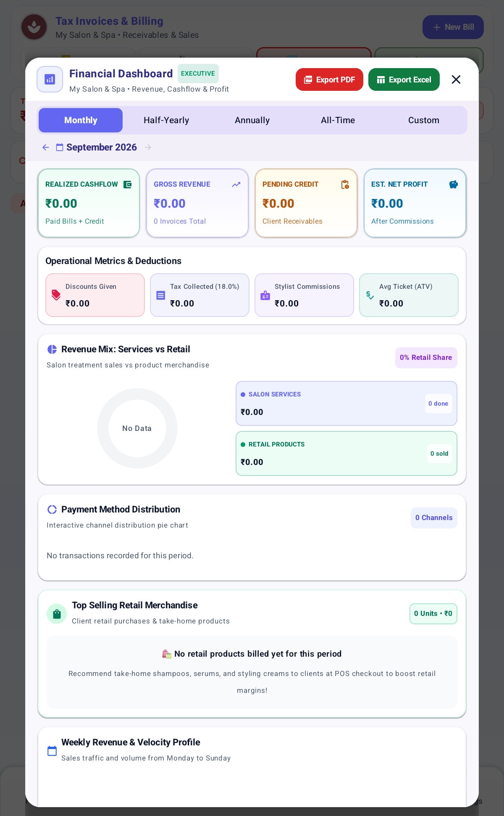Click Tax Invoices & Billing background title
The image size is (504, 816).
coord(109,21)
